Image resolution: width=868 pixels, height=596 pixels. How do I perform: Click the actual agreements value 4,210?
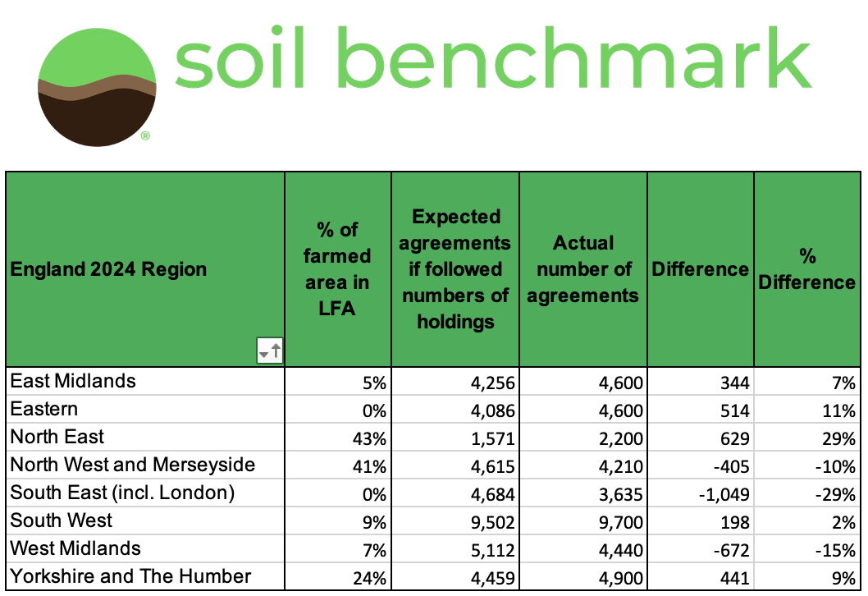pyautogui.click(x=583, y=465)
